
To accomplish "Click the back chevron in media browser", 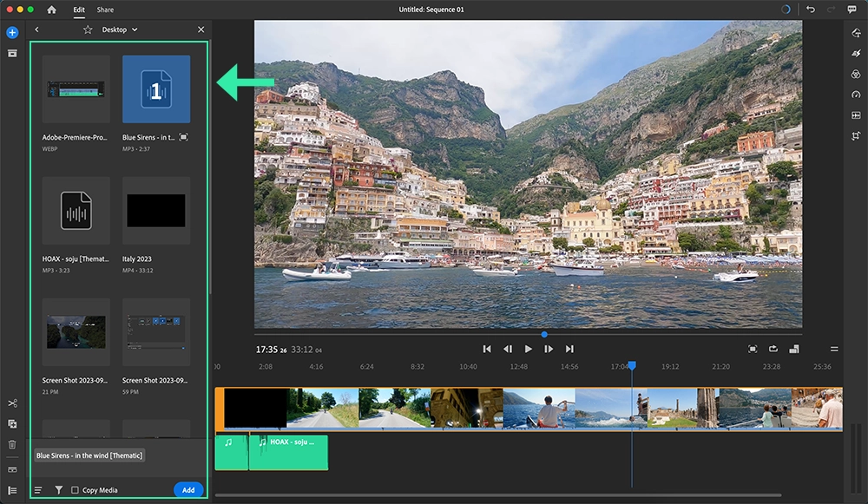I will 36,29.
